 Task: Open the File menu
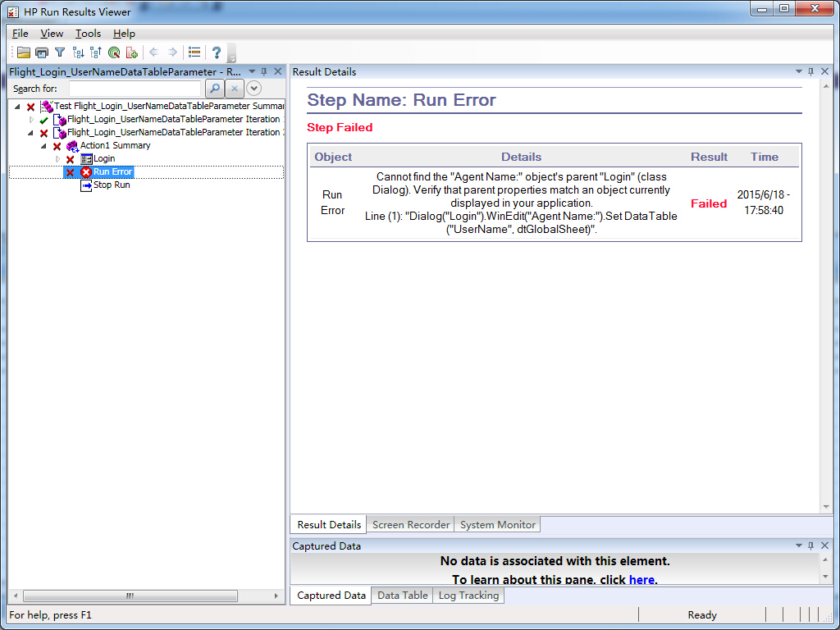click(x=21, y=33)
